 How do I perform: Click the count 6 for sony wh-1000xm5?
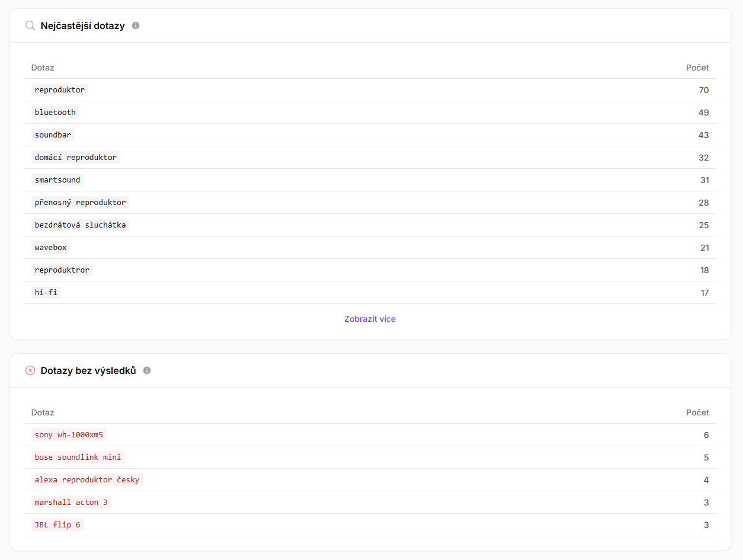706,435
